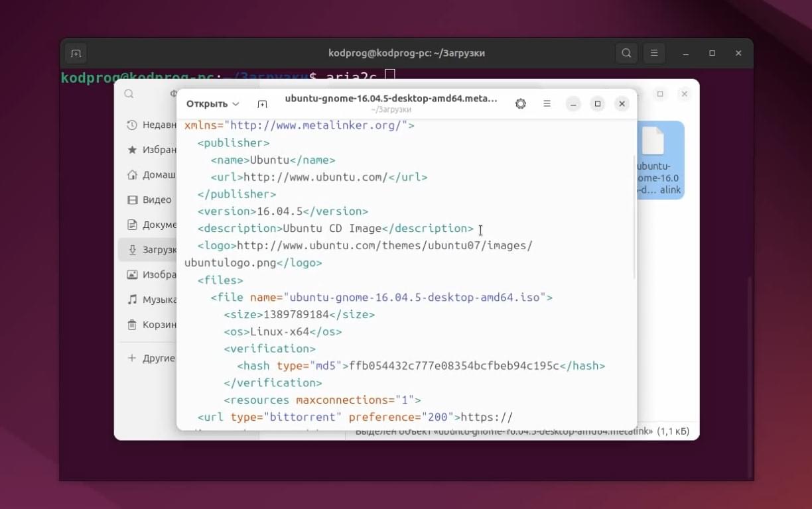Open 'Корзина' trash in sidebar
812x509 pixels.
pyautogui.click(x=151, y=325)
